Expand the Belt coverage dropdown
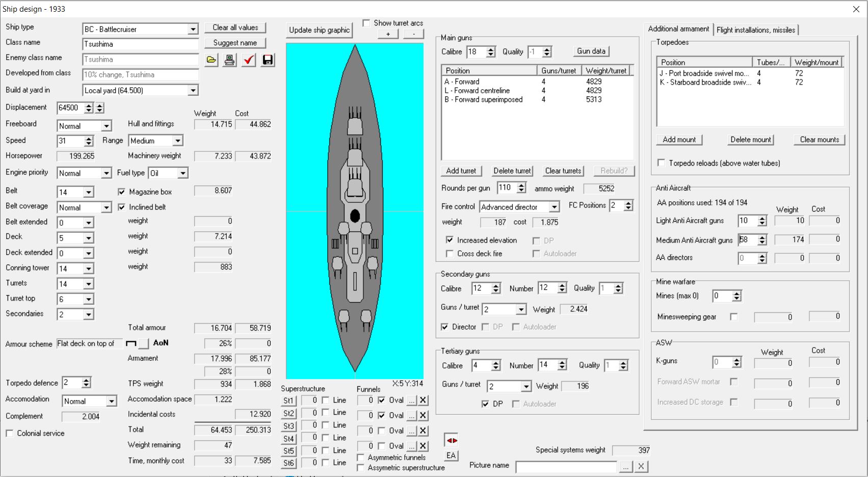This screenshot has height=477, width=868. [106, 208]
